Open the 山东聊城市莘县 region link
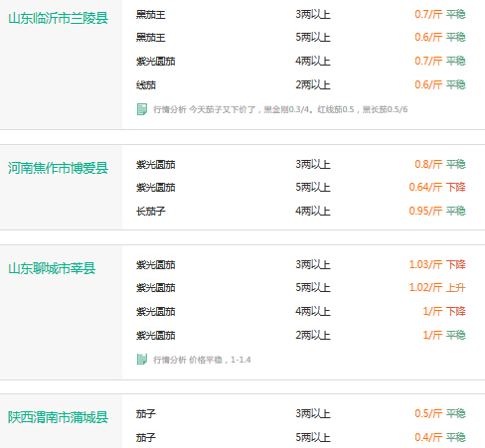 pos(52,268)
